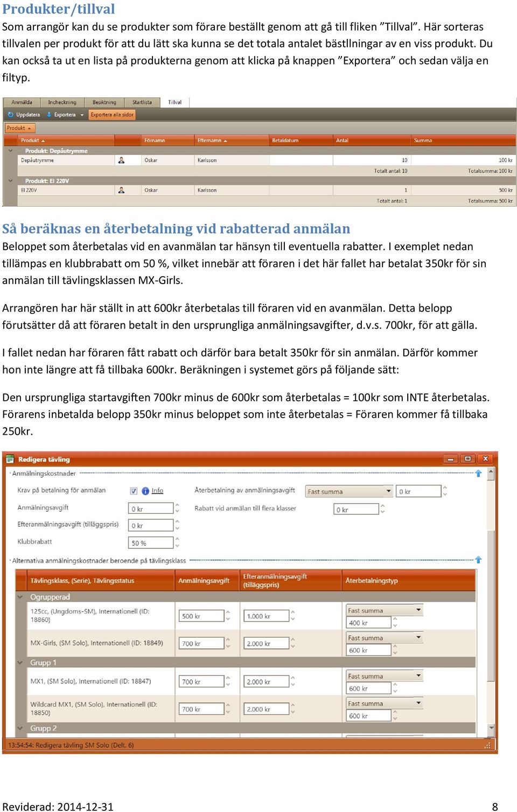Select the Tillval tab
The height and width of the screenshot is (812, 517).
(175, 102)
